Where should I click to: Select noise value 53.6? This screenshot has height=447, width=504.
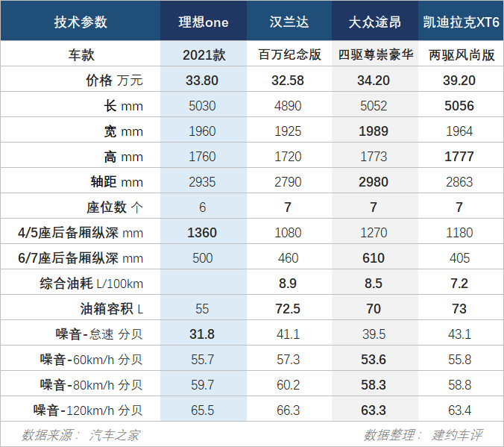click(x=374, y=360)
